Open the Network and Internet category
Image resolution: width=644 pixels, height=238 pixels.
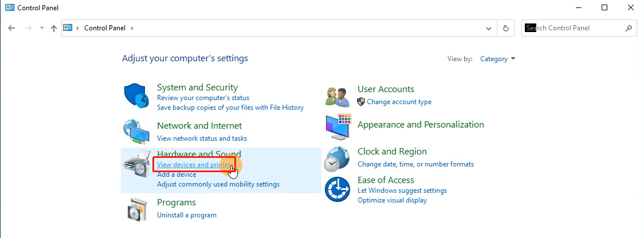click(199, 125)
